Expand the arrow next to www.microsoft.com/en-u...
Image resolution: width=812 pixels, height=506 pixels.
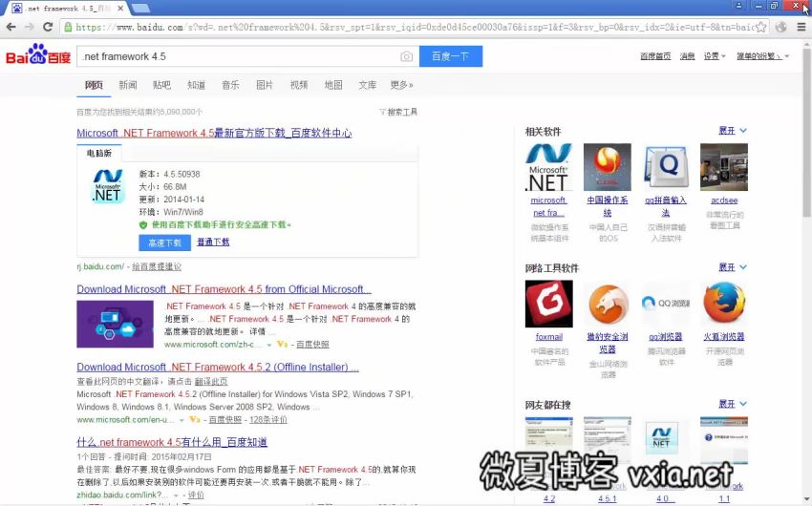182,419
